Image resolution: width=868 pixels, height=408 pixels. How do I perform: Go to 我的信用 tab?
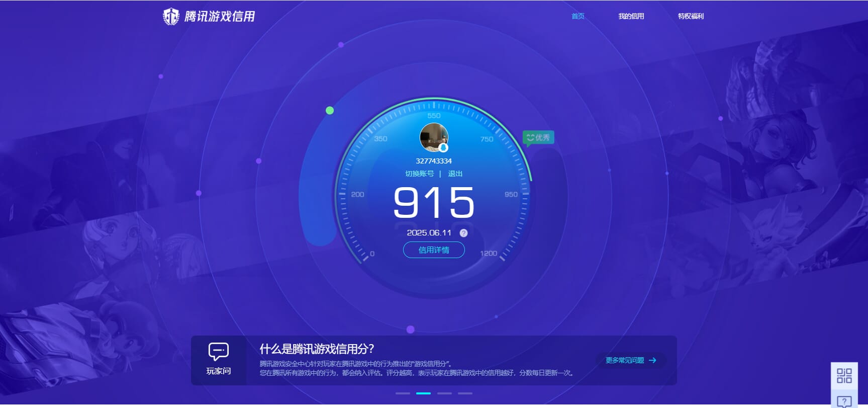point(631,16)
